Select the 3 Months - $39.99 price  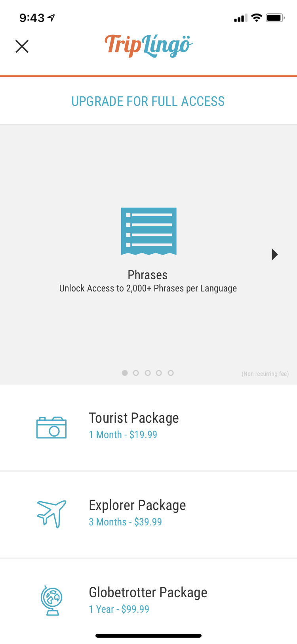(126, 522)
